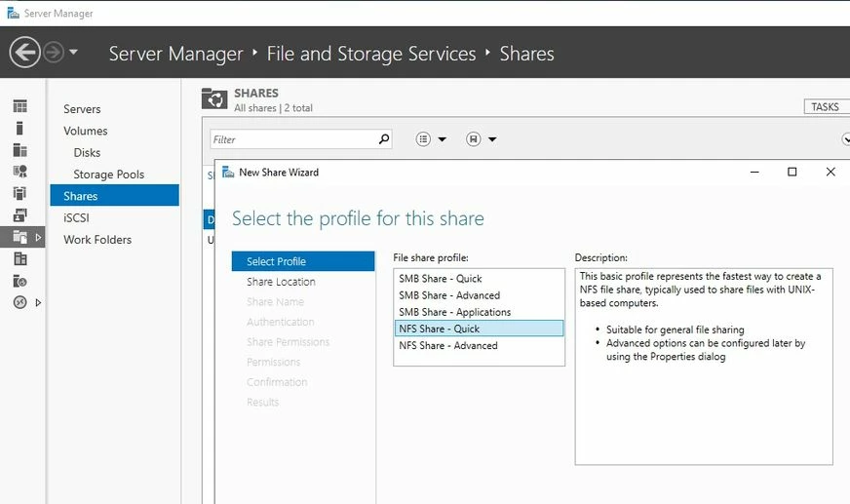850x504 pixels.
Task: Click the bottom circular rail icon
Action: [20, 302]
